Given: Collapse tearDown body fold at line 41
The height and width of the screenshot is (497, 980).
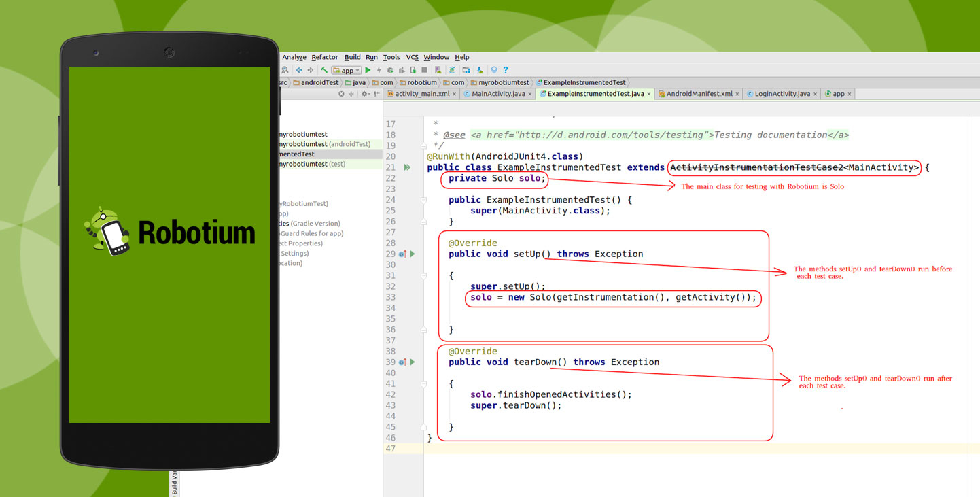Looking at the screenshot, I should click(x=423, y=383).
